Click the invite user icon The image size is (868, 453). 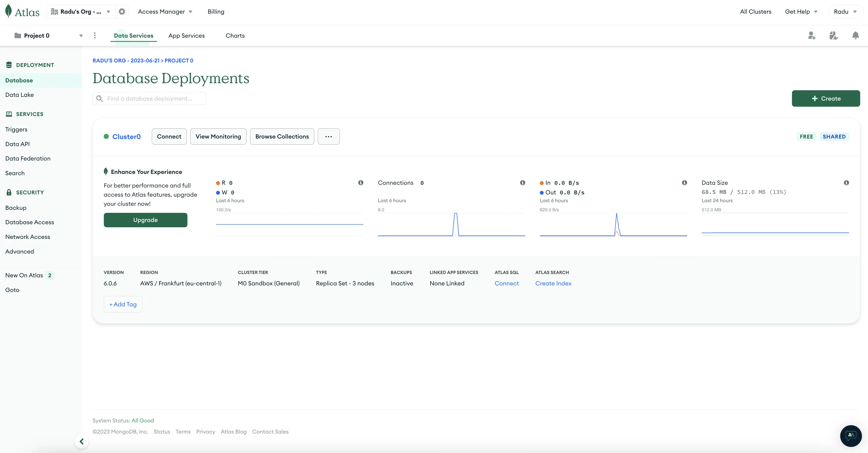[x=812, y=35]
